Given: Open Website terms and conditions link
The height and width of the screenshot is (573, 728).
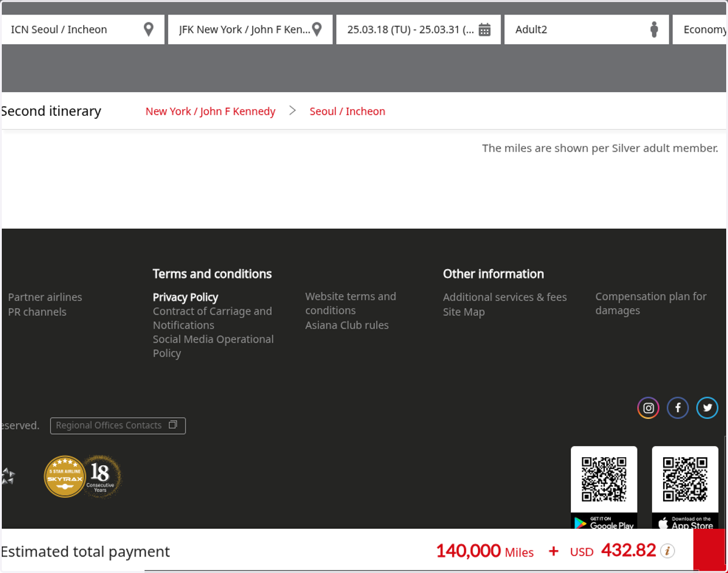Looking at the screenshot, I should (x=351, y=303).
